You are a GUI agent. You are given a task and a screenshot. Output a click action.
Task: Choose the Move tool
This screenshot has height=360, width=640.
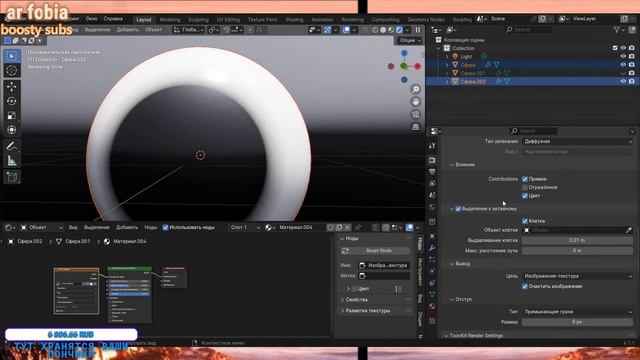click(11, 87)
